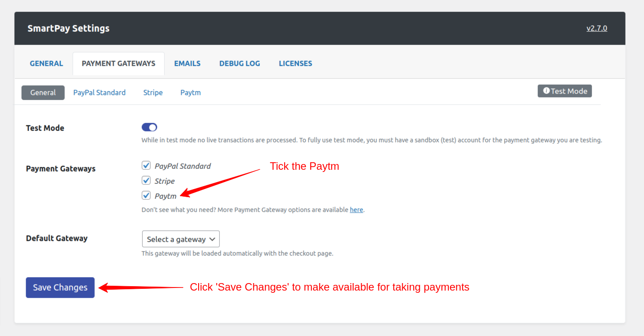Open the 'Select a gateway' dropdown
This screenshot has width=644, height=336.
[181, 239]
